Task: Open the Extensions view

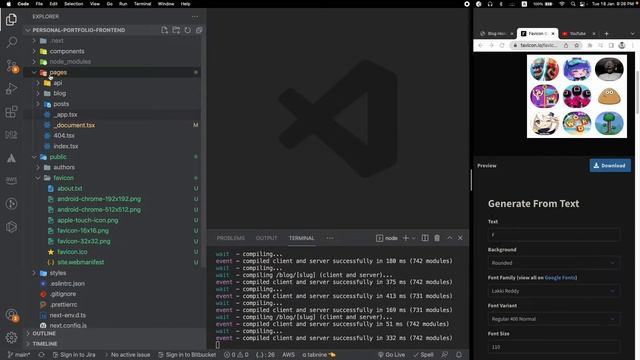Action: tap(11, 111)
